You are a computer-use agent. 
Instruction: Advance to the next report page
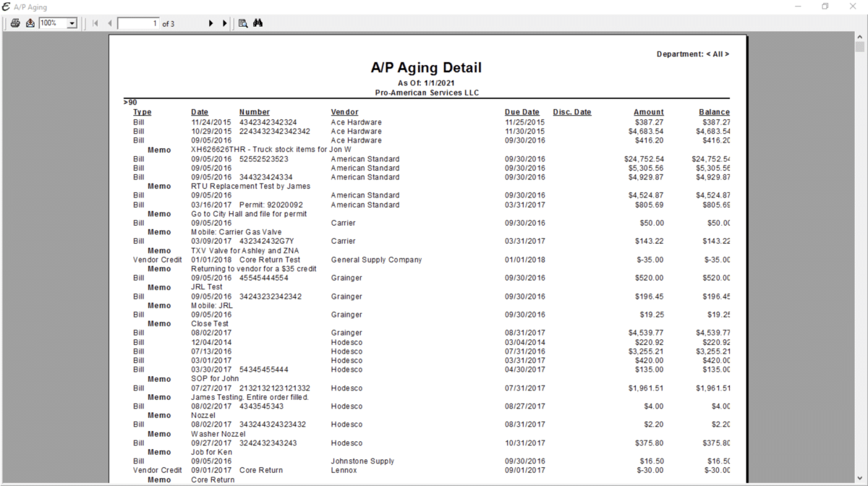point(211,23)
